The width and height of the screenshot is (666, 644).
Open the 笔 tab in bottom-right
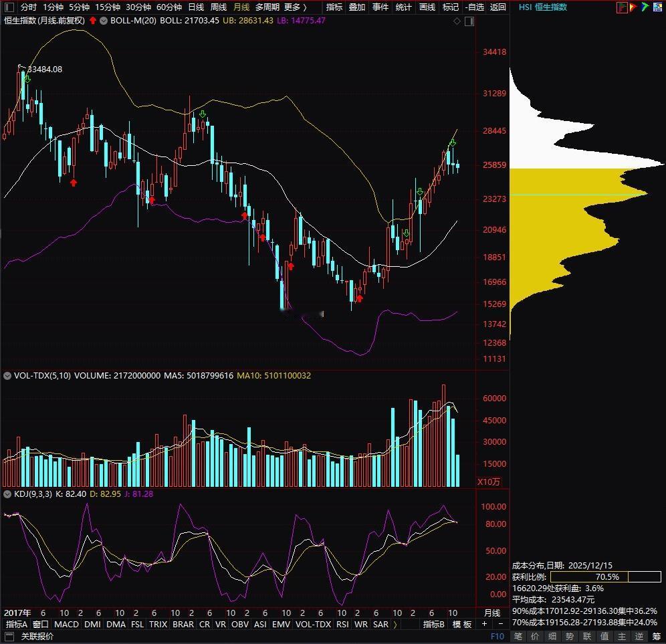coord(518,637)
